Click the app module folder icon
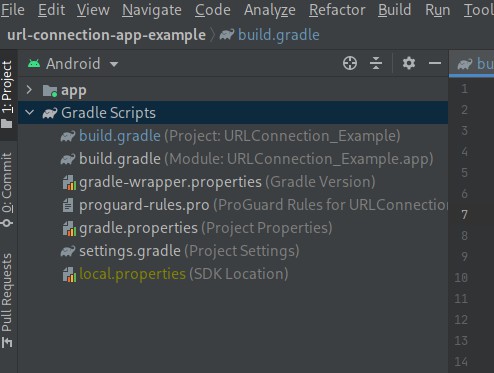Image resolution: width=494 pixels, height=373 pixels. point(50,90)
